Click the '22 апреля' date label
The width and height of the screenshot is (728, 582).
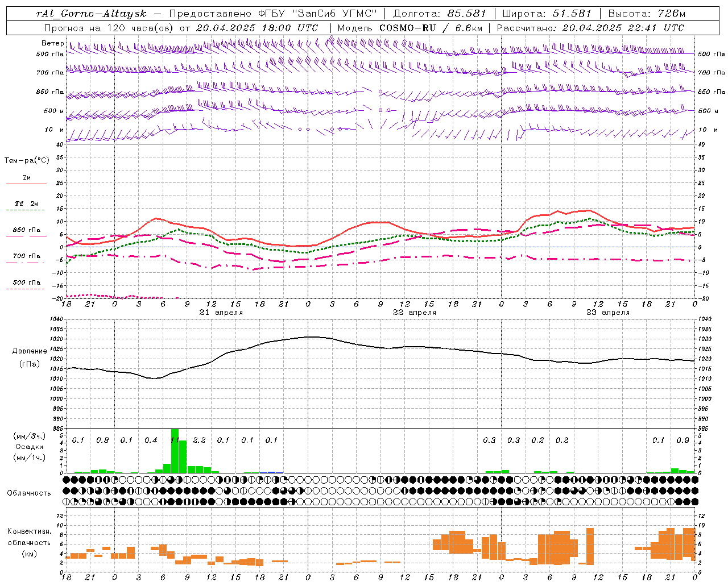pyautogui.click(x=415, y=313)
